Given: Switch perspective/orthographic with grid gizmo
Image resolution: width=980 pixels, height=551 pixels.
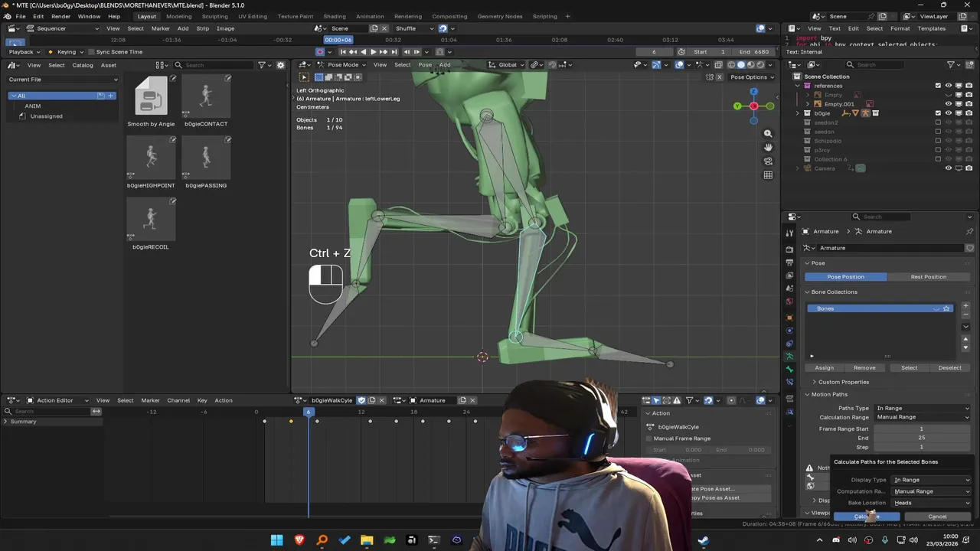Looking at the screenshot, I should tap(768, 174).
